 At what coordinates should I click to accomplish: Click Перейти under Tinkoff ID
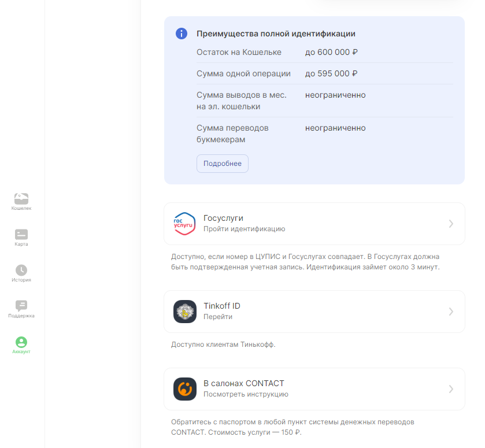coord(218,317)
